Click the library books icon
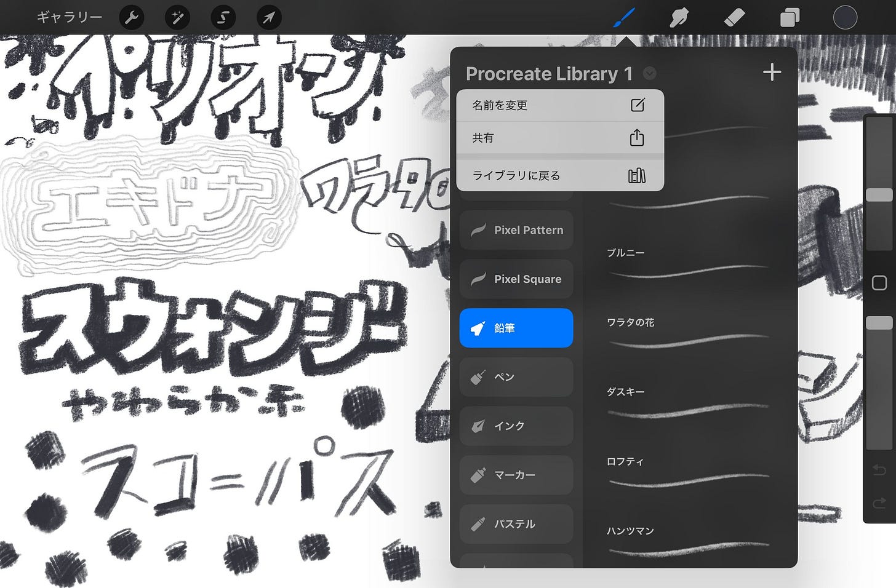The width and height of the screenshot is (896, 588). (x=637, y=175)
